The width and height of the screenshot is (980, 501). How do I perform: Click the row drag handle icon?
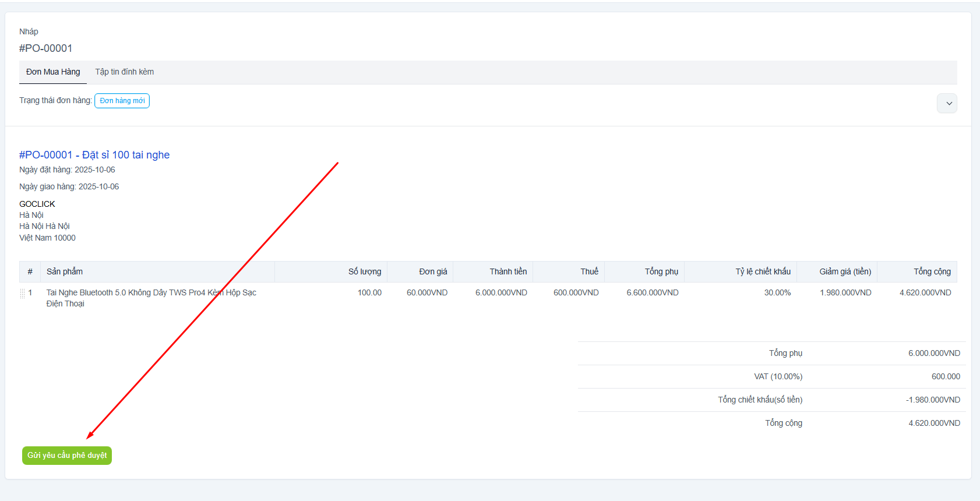pos(22,294)
